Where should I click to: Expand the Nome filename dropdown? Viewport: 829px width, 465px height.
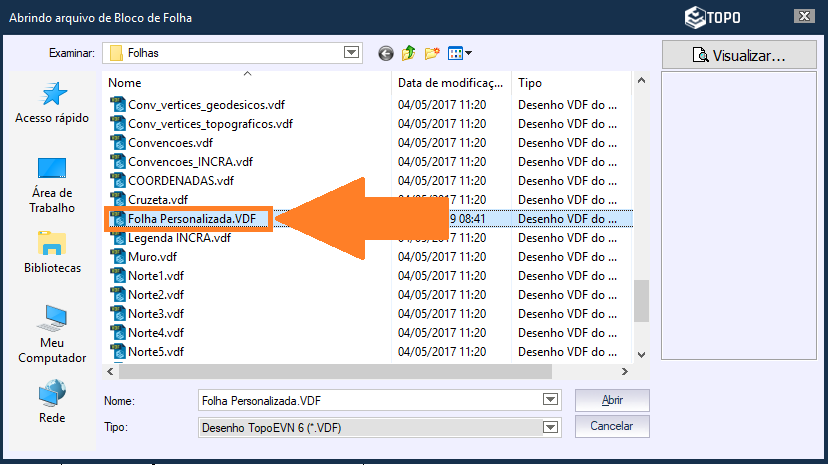549,400
